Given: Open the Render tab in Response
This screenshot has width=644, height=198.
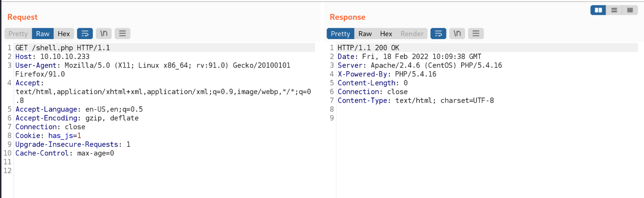Looking at the screenshot, I should coord(412,34).
